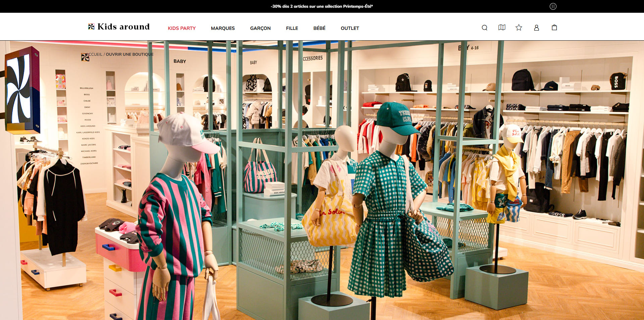The height and width of the screenshot is (320, 644).
Task: Click the Kids around logo text
Action: click(x=123, y=27)
